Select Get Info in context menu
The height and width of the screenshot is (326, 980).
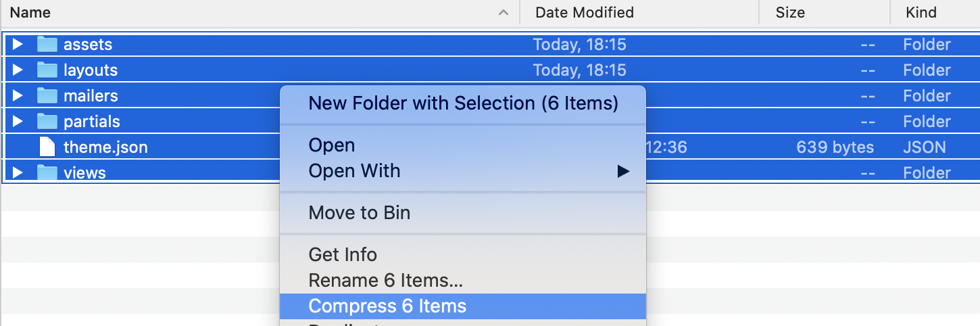pos(343,255)
